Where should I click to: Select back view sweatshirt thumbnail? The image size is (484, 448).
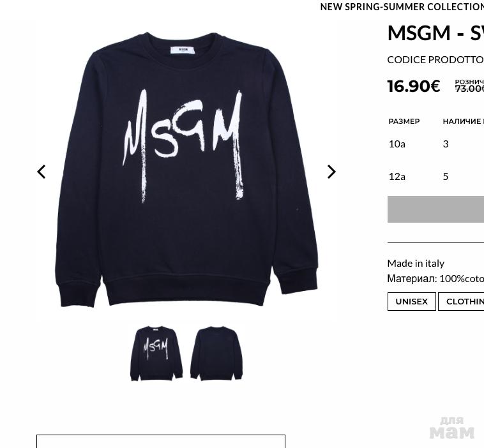tap(216, 354)
